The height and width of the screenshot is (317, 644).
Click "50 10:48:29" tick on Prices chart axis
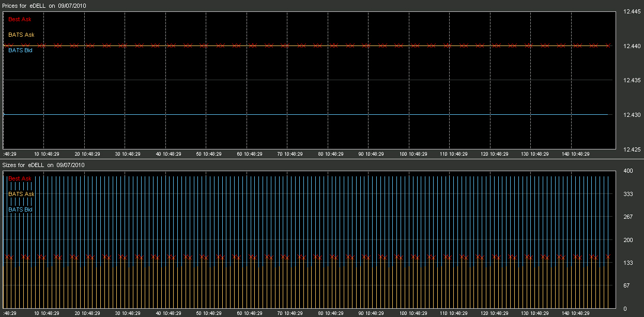208,154
